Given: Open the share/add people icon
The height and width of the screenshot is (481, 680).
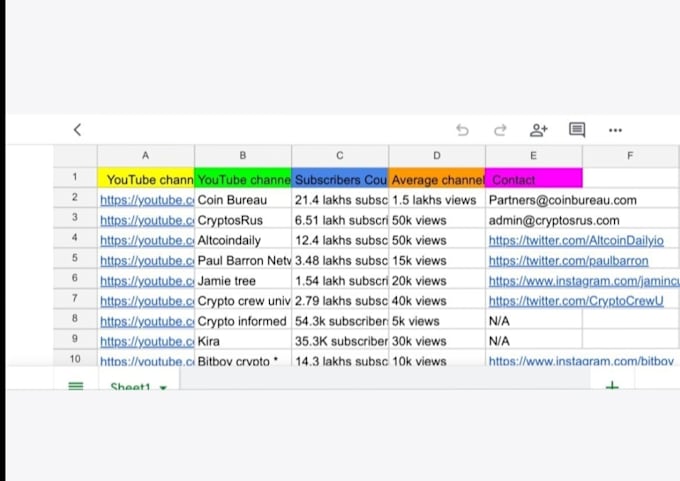Looking at the screenshot, I should tap(539, 130).
